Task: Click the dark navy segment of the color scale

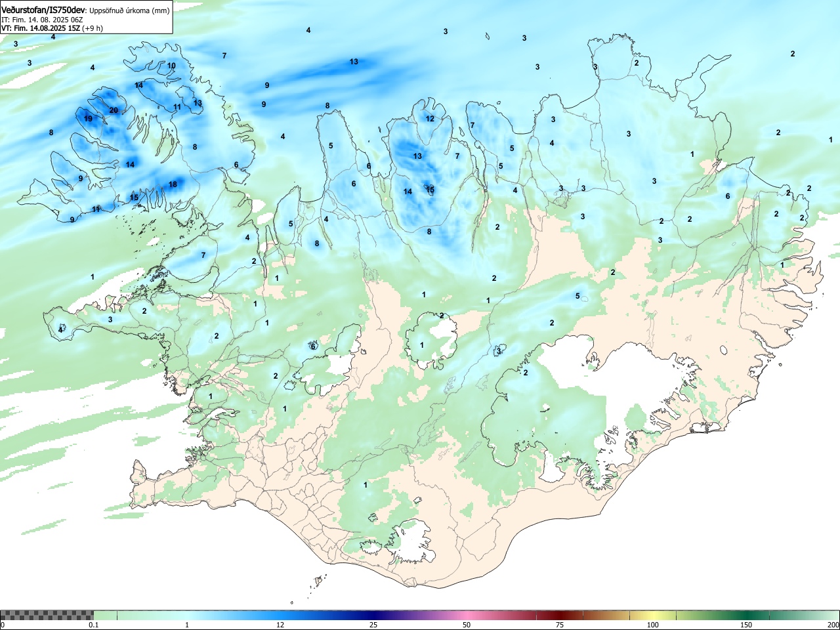Action: (x=374, y=615)
